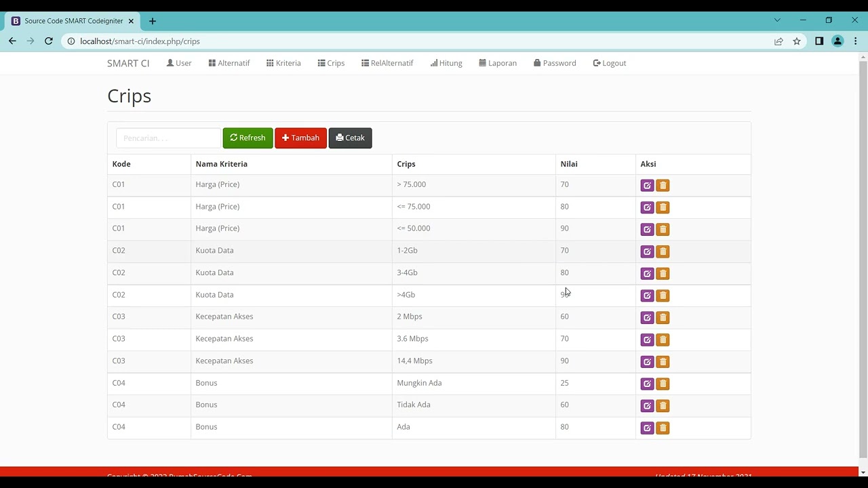Screen dimensions: 868x488
Task: Delete the '<= 75.000' crips row
Action: 663,207
